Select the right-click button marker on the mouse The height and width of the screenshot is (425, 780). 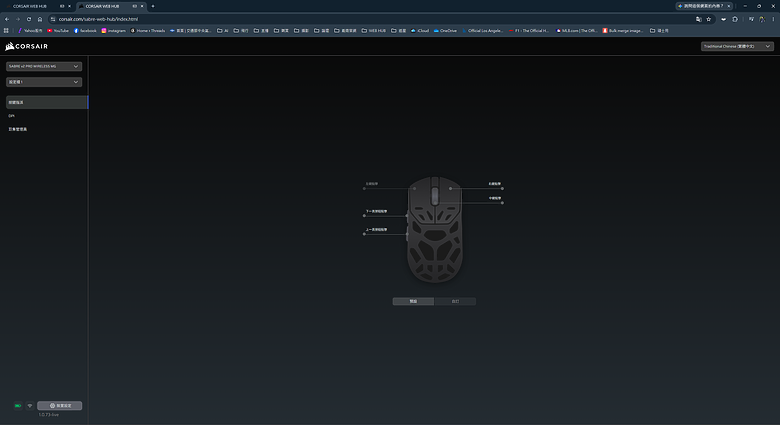tap(451, 189)
